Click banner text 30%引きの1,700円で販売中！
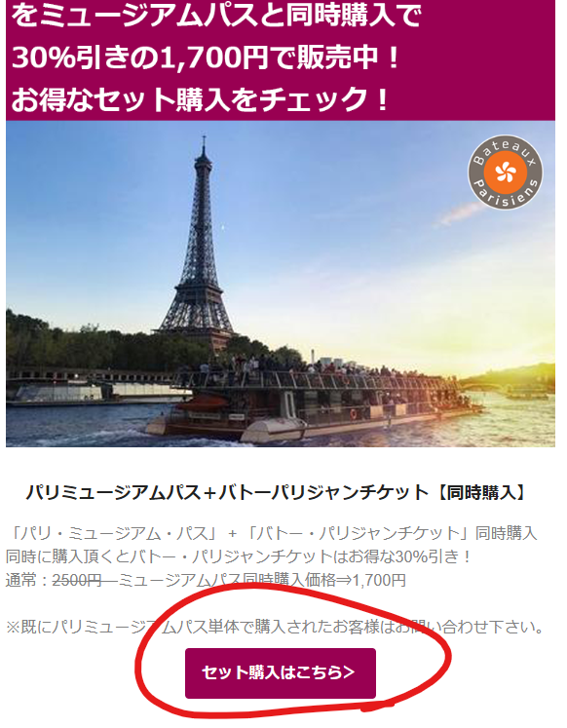This screenshot has width=567, height=728. (206, 58)
